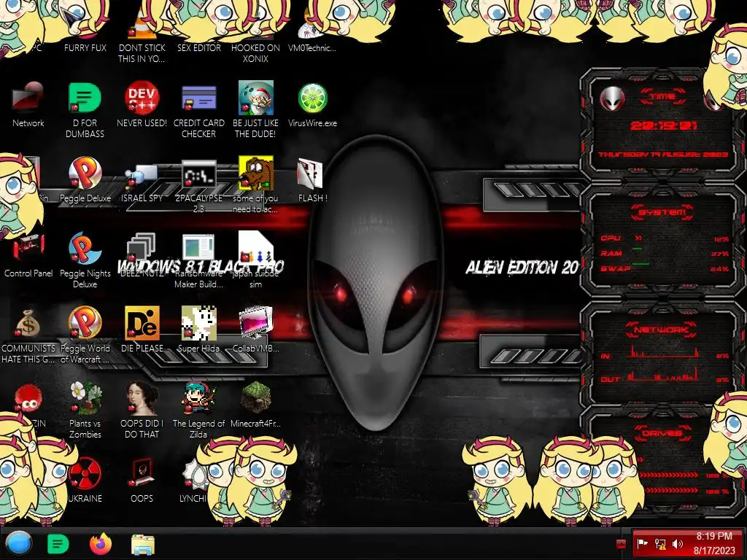Click the network IN traffic graph

pyautogui.click(x=663, y=351)
